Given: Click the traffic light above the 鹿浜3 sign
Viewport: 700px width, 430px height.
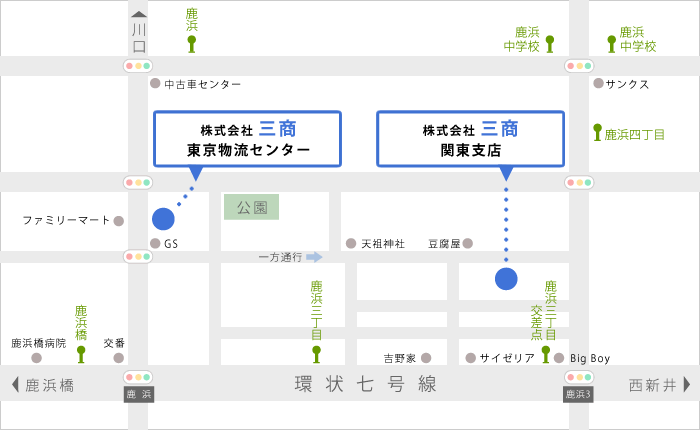Looking at the screenshot, I should (x=579, y=377).
